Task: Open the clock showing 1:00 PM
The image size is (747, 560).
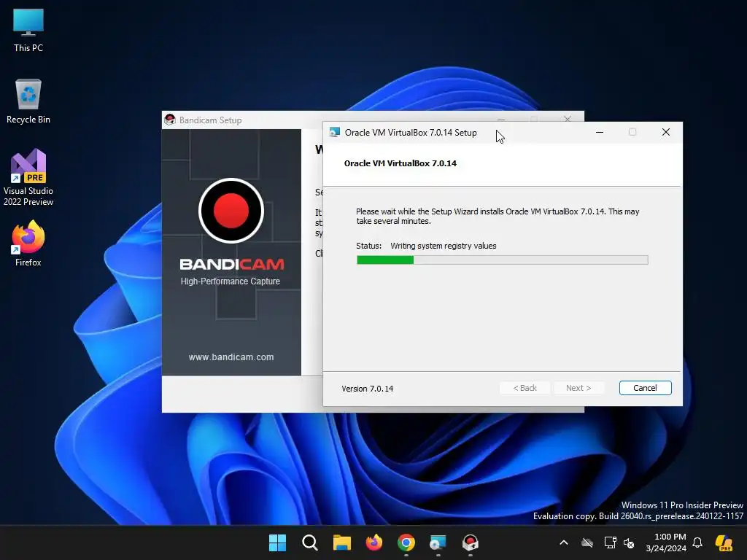Action: tap(666, 542)
